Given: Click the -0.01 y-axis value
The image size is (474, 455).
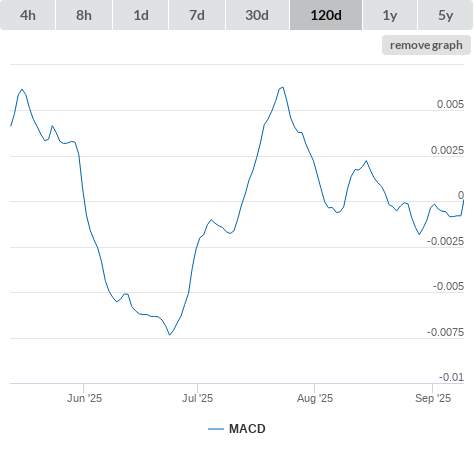Looking at the screenshot, I should 451,377.
